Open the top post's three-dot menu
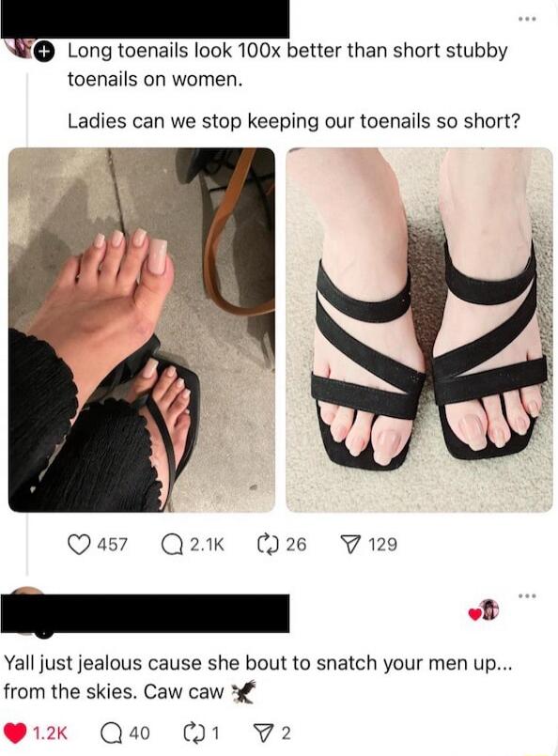 coord(528,20)
